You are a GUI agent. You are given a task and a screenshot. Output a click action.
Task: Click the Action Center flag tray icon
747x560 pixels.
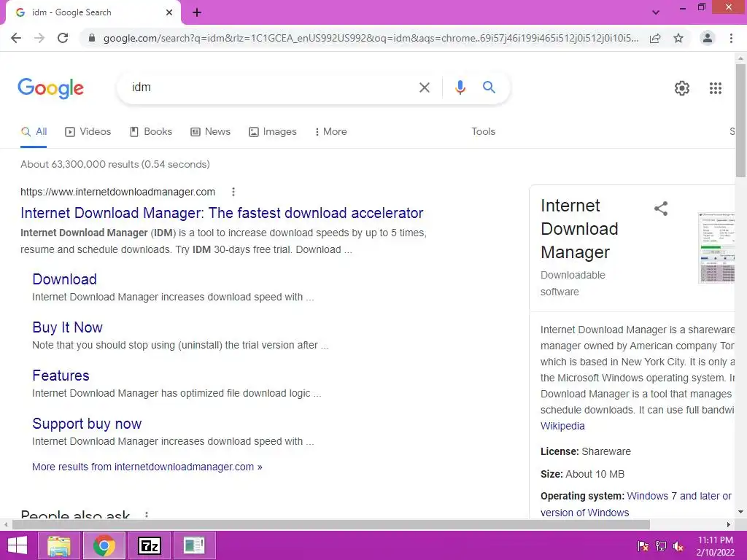click(x=643, y=546)
